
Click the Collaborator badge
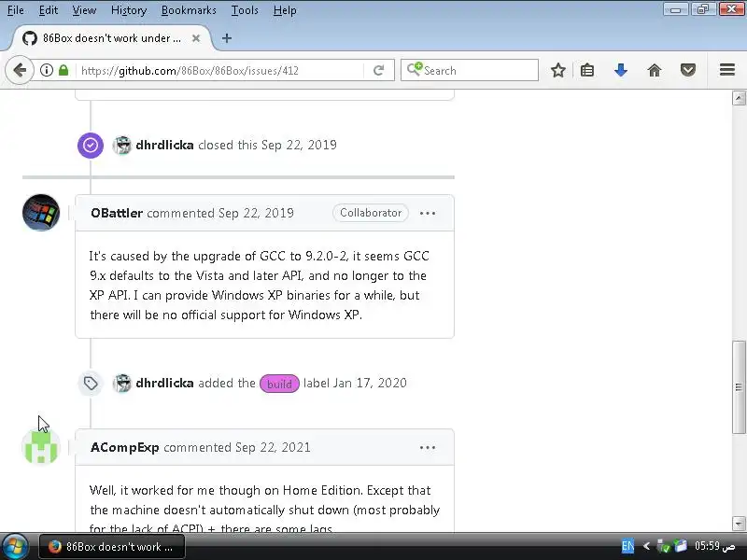(371, 213)
